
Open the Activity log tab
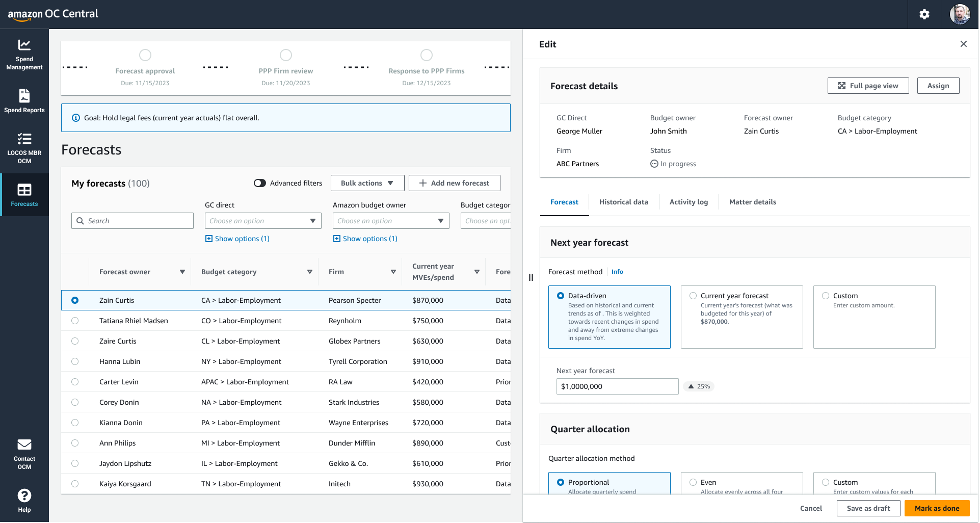(688, 202)
